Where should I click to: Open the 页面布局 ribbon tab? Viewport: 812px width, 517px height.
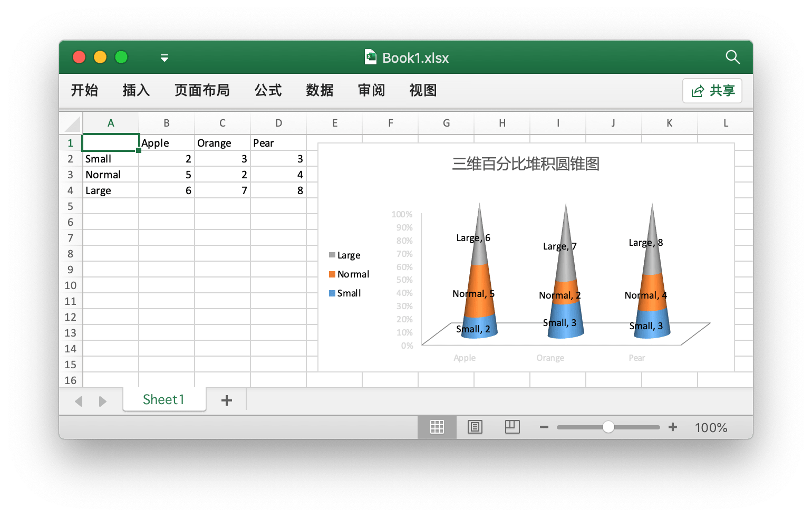202,90
